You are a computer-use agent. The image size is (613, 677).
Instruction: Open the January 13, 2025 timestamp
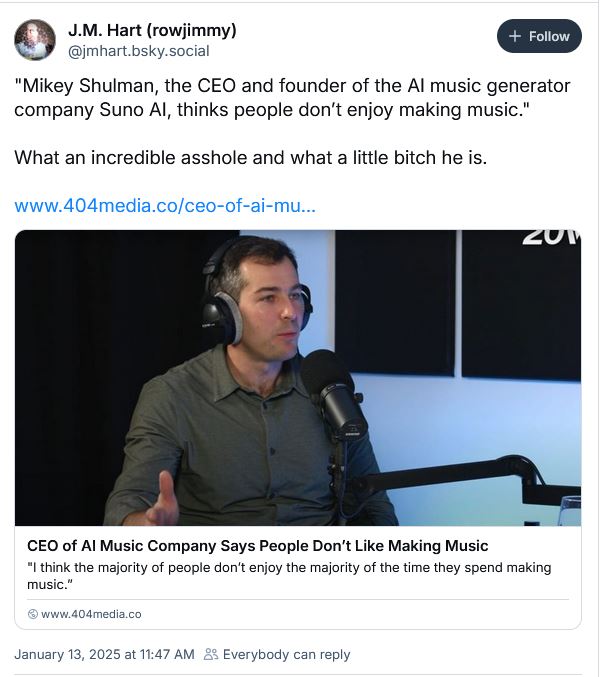point(104,655)
